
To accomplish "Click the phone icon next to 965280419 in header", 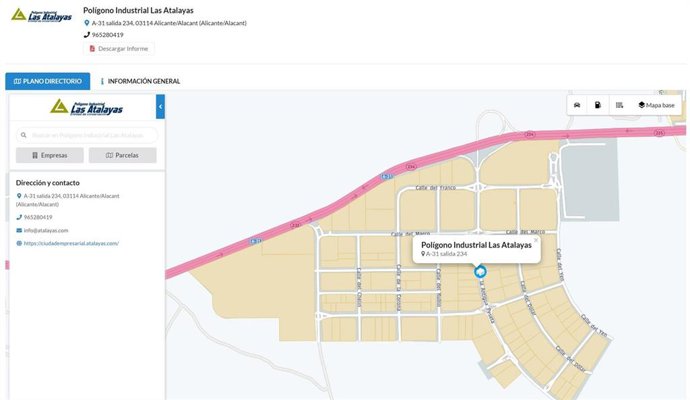I will click(87, 35).
